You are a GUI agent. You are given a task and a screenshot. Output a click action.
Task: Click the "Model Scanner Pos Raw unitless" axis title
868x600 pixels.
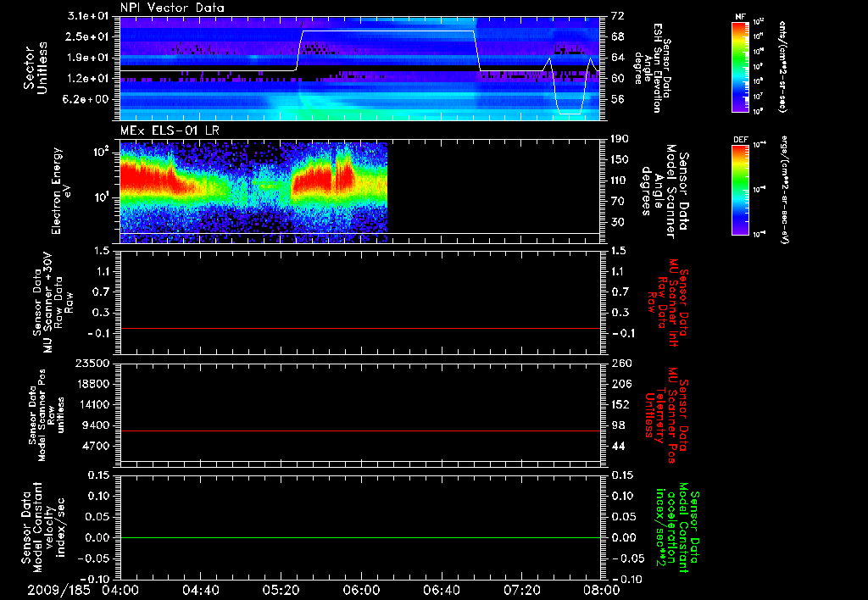click(47, 415)
